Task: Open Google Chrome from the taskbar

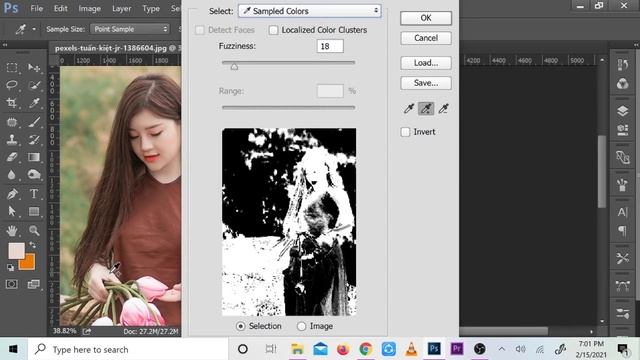Action: coord(366,349)
